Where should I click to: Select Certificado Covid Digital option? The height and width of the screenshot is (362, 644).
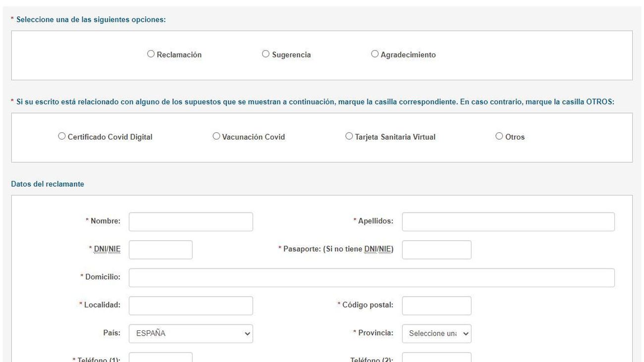point(62,136)
